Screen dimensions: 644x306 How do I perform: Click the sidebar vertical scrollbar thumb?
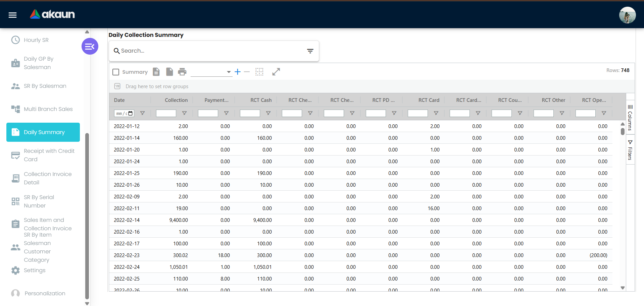click(87, 216)
